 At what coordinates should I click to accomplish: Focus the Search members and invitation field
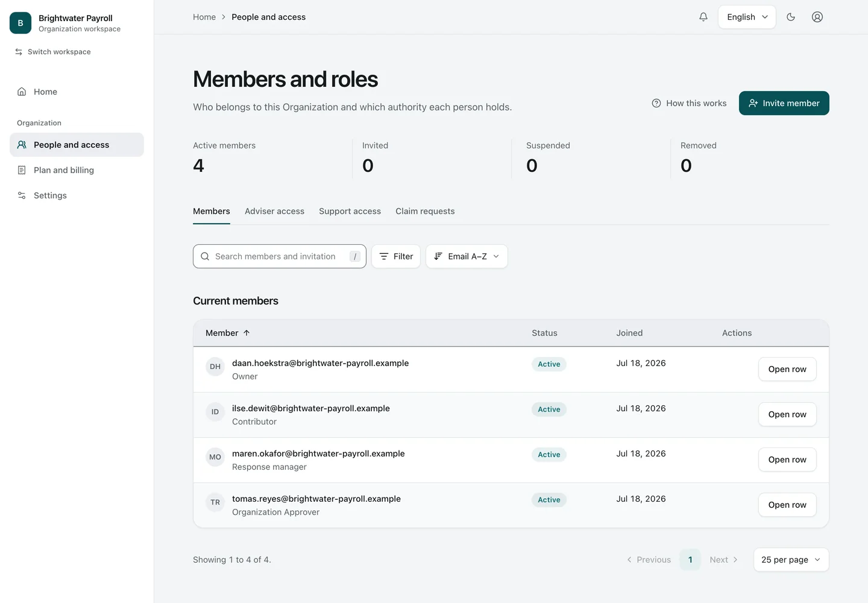pos(280,256)
